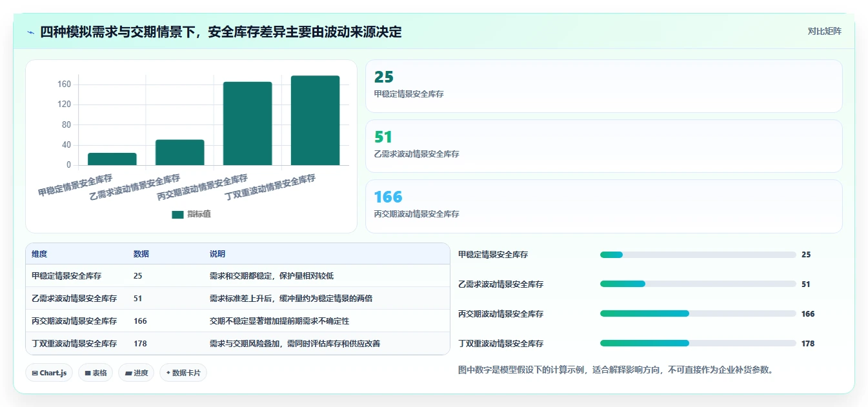Click the footnote starting with 图中数字是模型假设

tap(616, 370)
